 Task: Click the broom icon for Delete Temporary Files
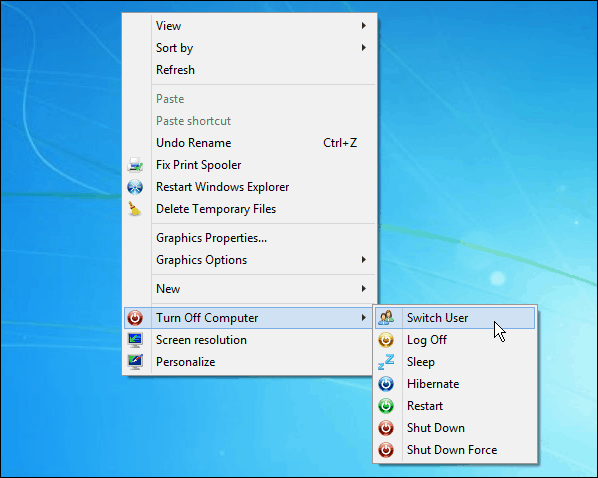tap(134, 209)
